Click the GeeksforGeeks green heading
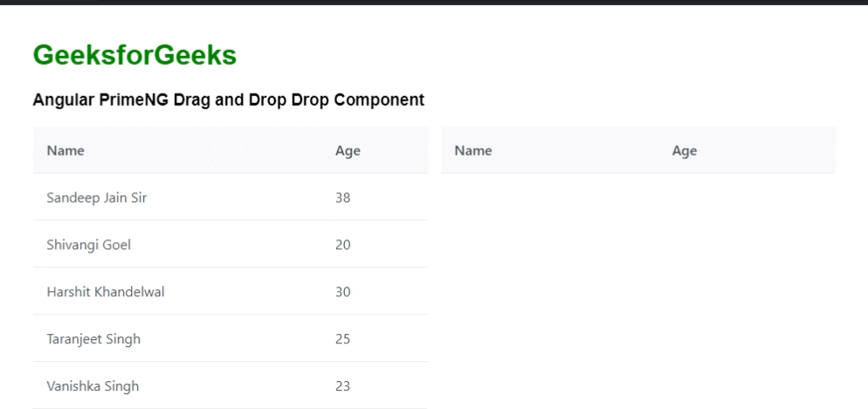The height and width of the screenshot is (409, 868). coord(134,55)
